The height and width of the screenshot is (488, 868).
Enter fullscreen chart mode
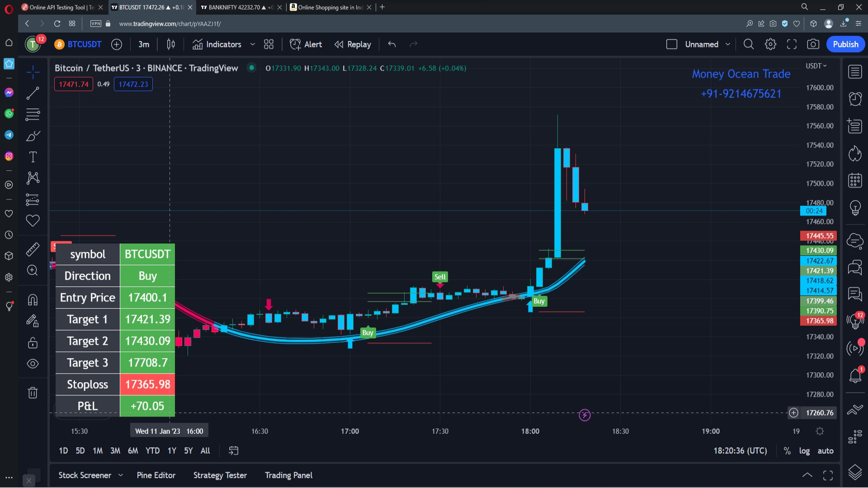click(x=792, y=44)
